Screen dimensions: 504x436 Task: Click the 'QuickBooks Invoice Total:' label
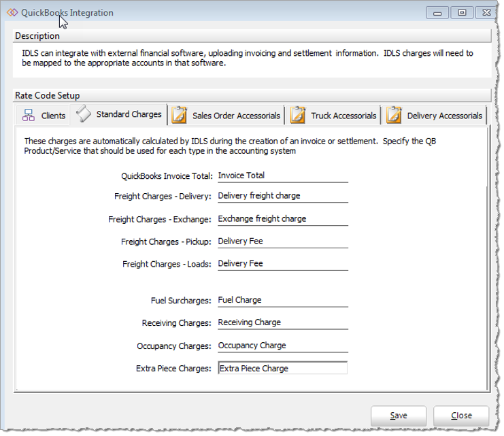point(167,176)
